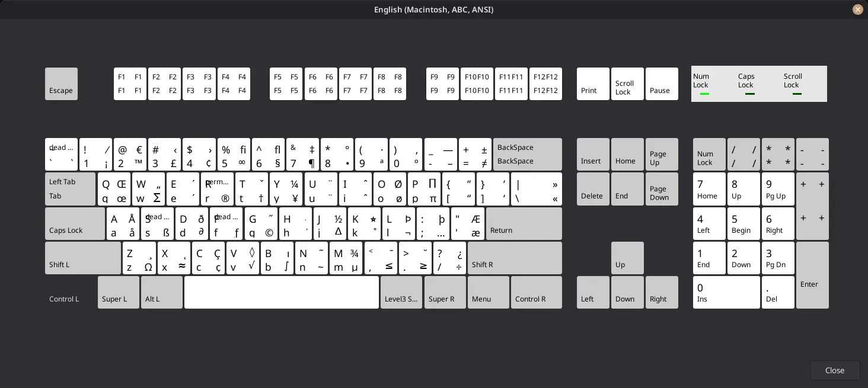The height and width of the screenshot is (388, 868).
Task: Click the Z key with Ω symbol
Action: pos(139,258)
